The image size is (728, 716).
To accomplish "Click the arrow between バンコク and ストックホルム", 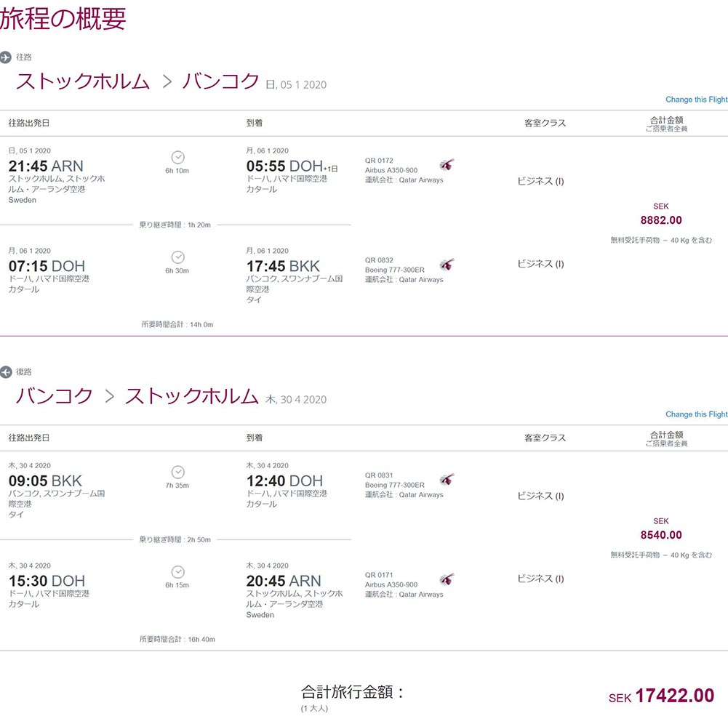I will click(x=110, y=396).
